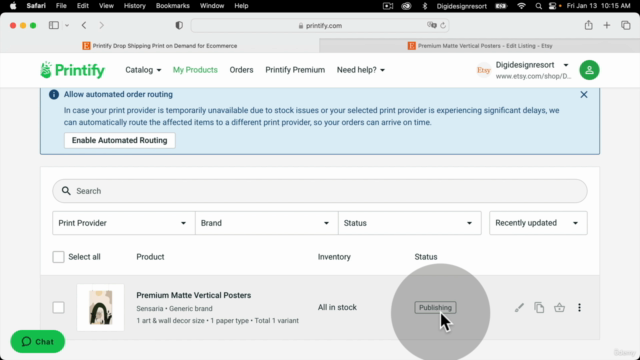Click the Inventory column header

point(334,257)
